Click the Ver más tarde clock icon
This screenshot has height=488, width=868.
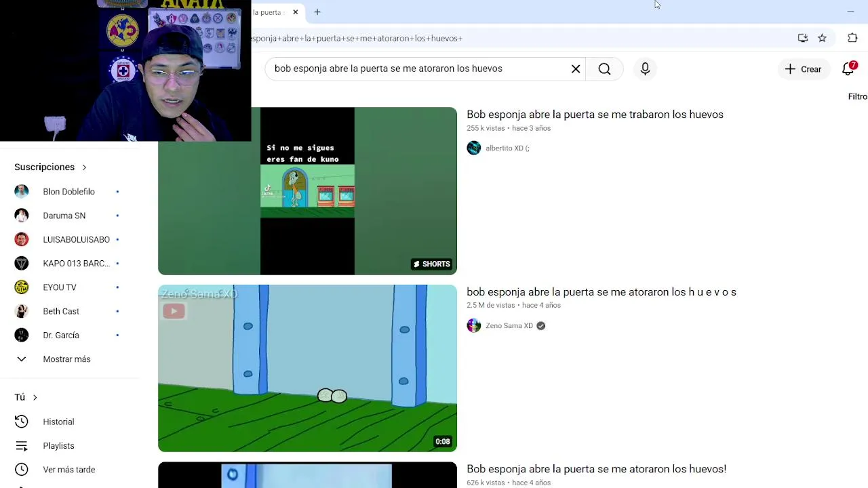(x=22, y=470)
